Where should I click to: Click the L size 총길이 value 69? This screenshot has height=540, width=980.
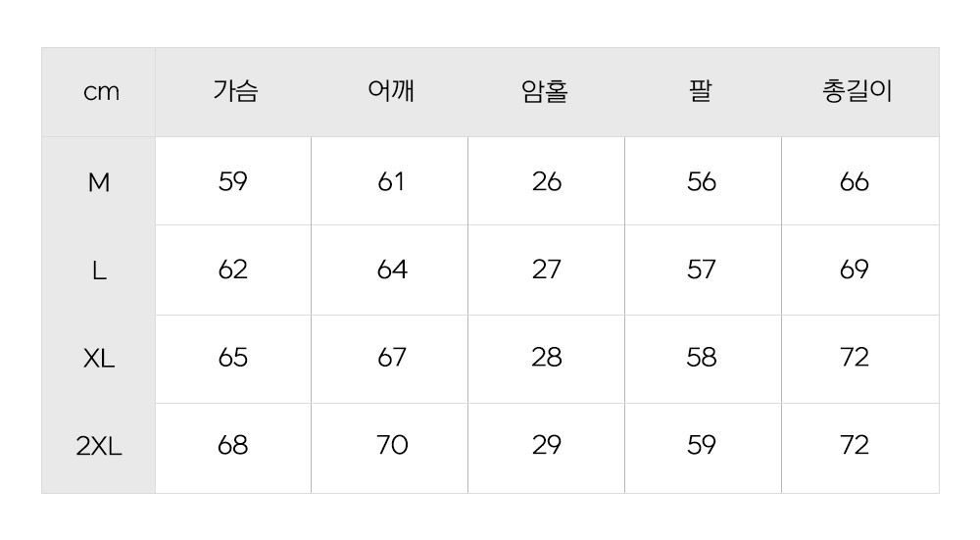[855, 270]
